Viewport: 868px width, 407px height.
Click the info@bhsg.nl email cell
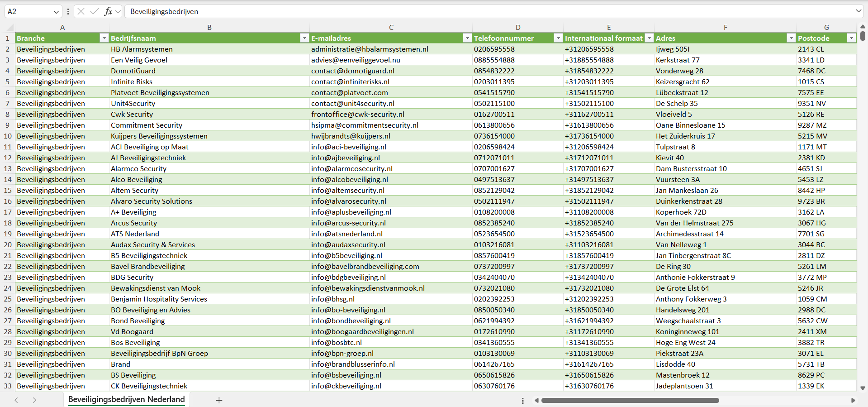point(333,299)
